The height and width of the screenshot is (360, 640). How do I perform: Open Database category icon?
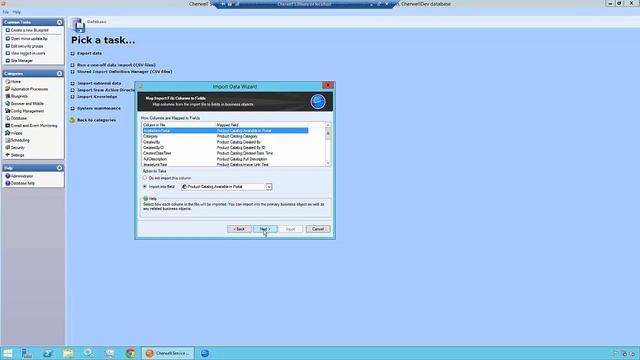click(x=7, y=118)
